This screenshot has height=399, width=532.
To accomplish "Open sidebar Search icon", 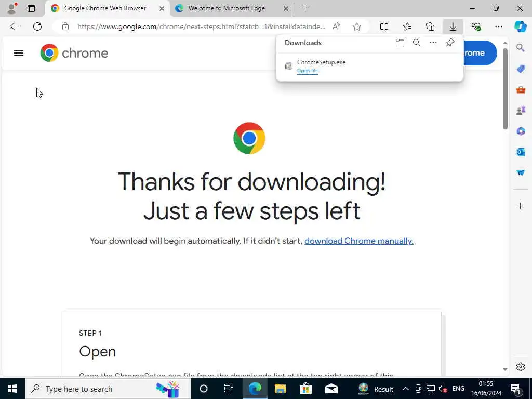I will click(521, 48).
